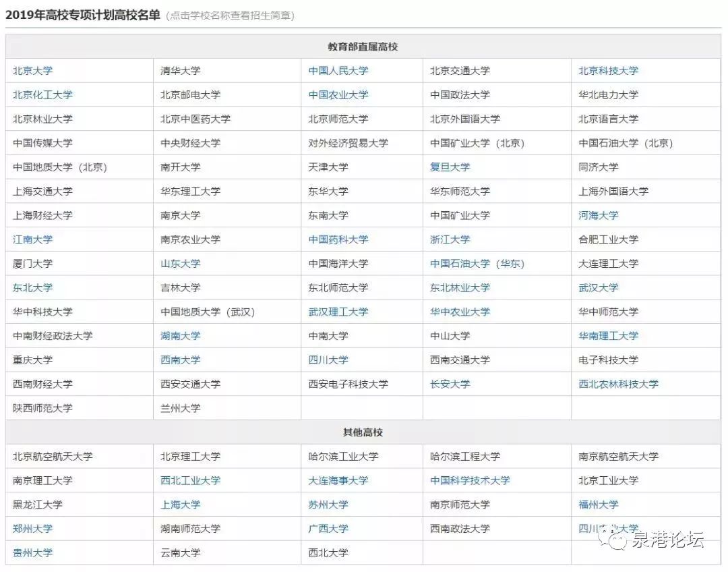Open the 广西大学 link
This screenshot has width=728, height=572.
tap(328, 528)
